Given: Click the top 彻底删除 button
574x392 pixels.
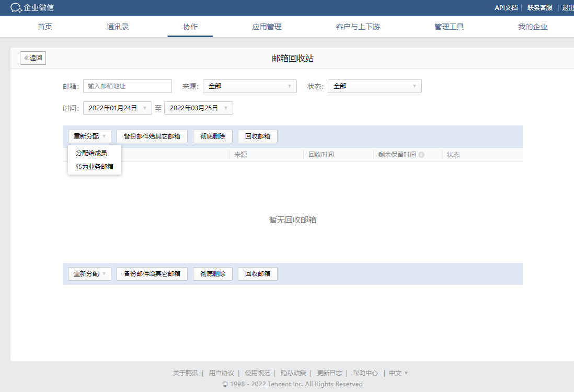Looking at the screenshot, I should [213, 136].
